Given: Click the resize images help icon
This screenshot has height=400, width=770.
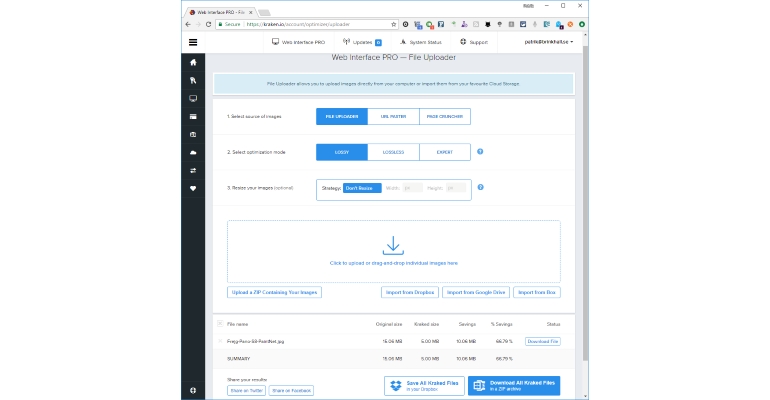Looking at the screenshot, I should pos(480,187).
